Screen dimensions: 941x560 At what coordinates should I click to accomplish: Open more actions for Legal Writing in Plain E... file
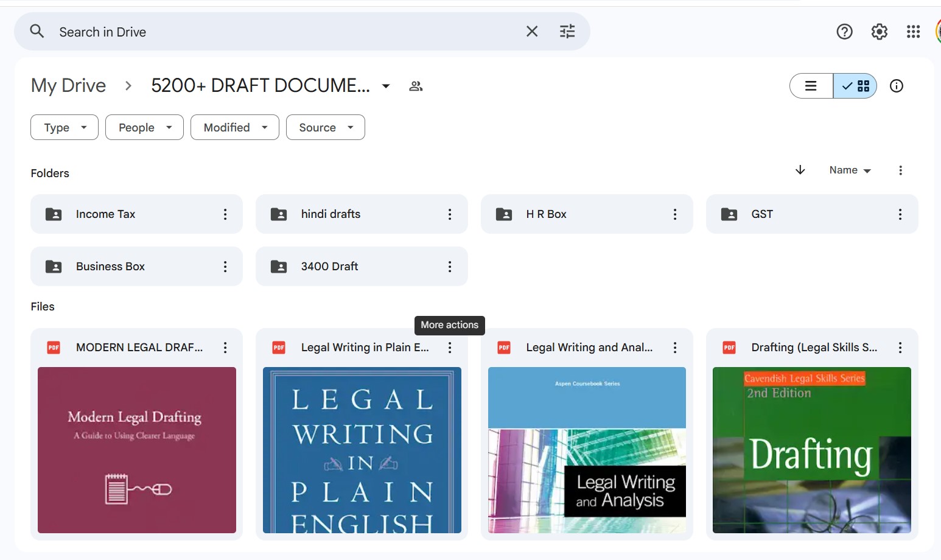[x=450, y=348]
